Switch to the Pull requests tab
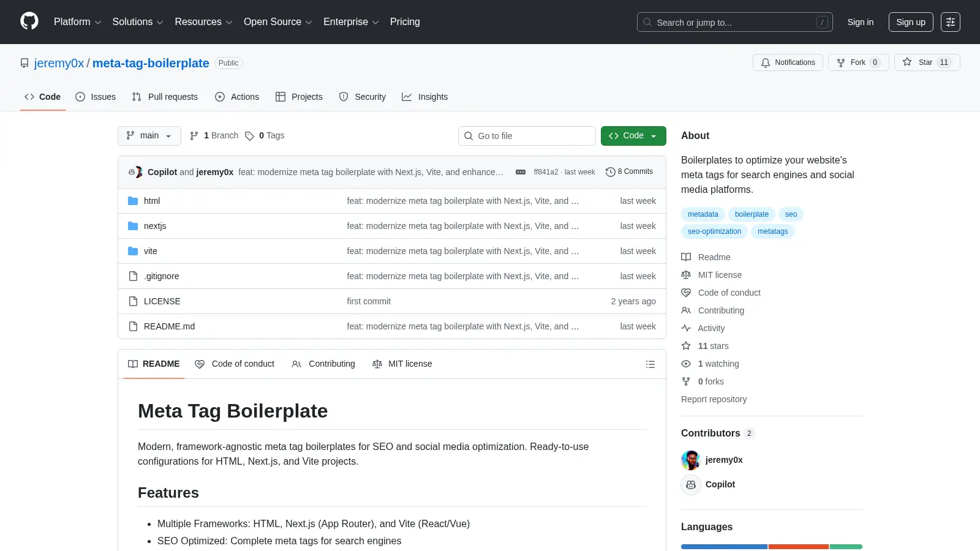This screenshot has height=551, width=980. (165, 97)
